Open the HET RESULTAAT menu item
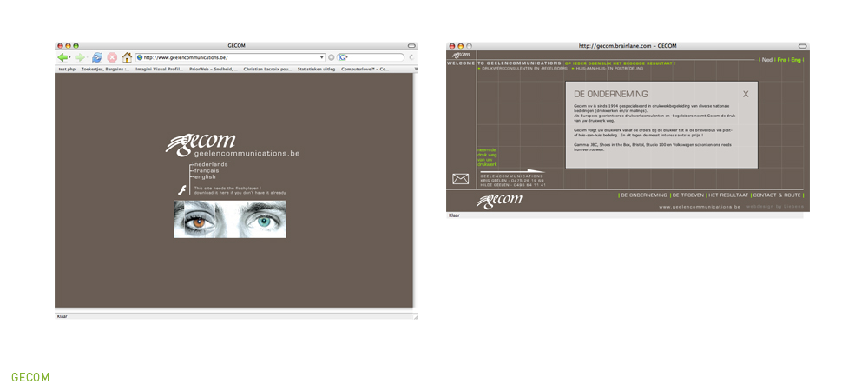Viewport: 868px width, 391px height. coord(728,195)
